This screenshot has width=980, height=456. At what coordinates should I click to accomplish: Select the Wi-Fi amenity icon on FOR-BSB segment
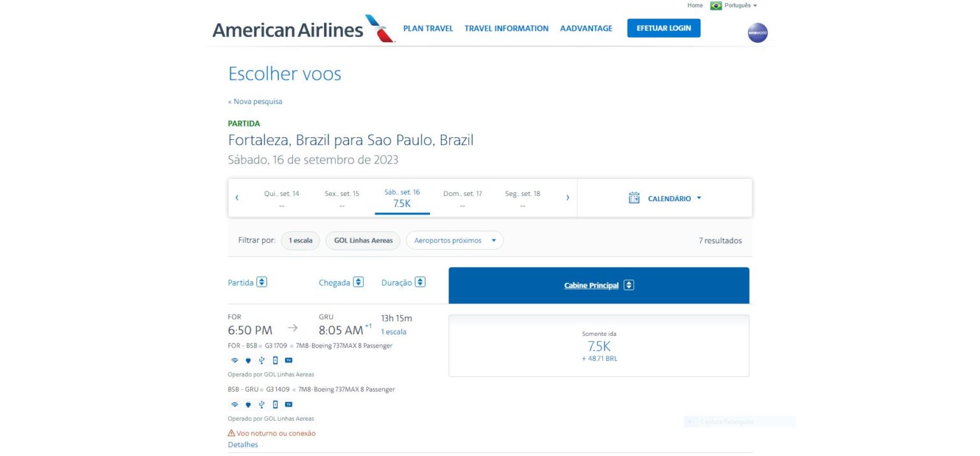pyautogui.click(x=235, y=360)
